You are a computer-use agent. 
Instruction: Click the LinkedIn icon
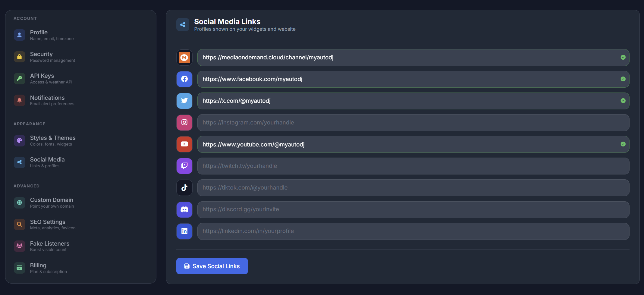point(184,231)
